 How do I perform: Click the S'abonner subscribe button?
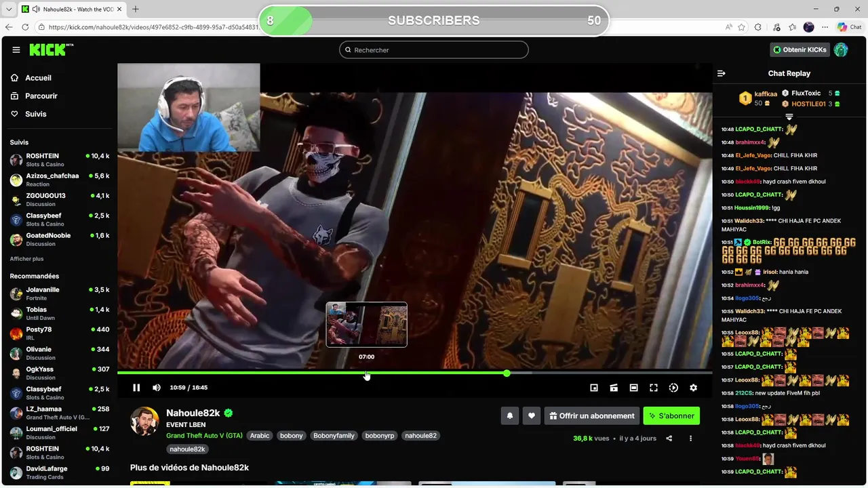tap(671, 416)
